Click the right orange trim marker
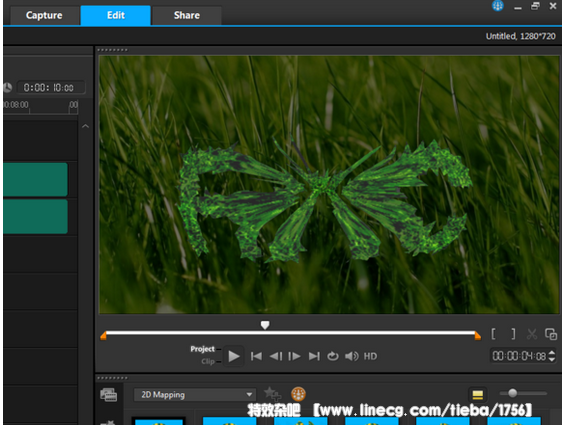Screen dimensions: 562x427 click(x=477, y=336)
